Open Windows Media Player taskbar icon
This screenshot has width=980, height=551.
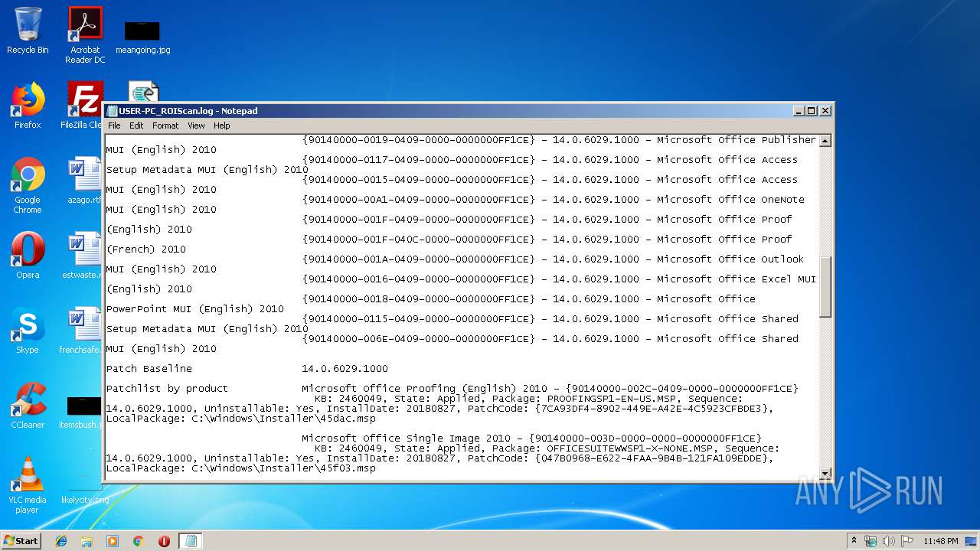pyautogui.click(x=113, y=541)
